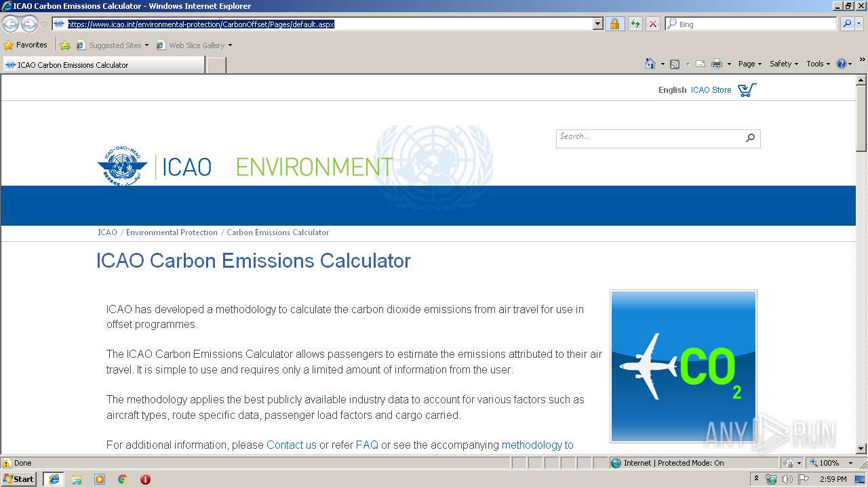Open the methodology link
The image size is (868, 488).
point(538,445)
